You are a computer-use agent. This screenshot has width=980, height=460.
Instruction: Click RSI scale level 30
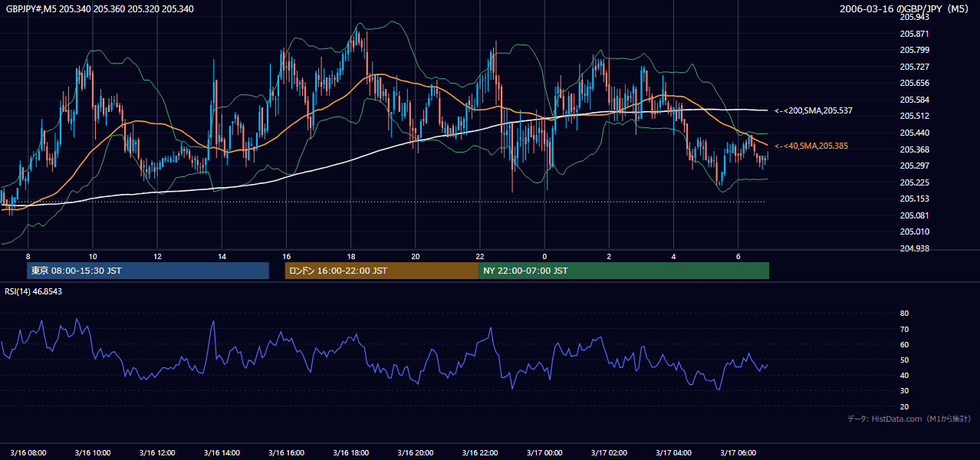[x=904, y=391]
